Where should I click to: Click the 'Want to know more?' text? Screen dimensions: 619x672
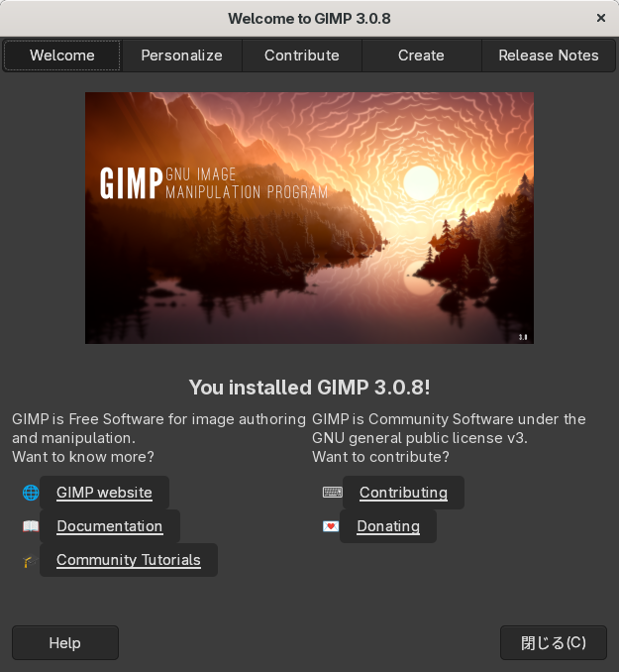[x=83, y=457]
